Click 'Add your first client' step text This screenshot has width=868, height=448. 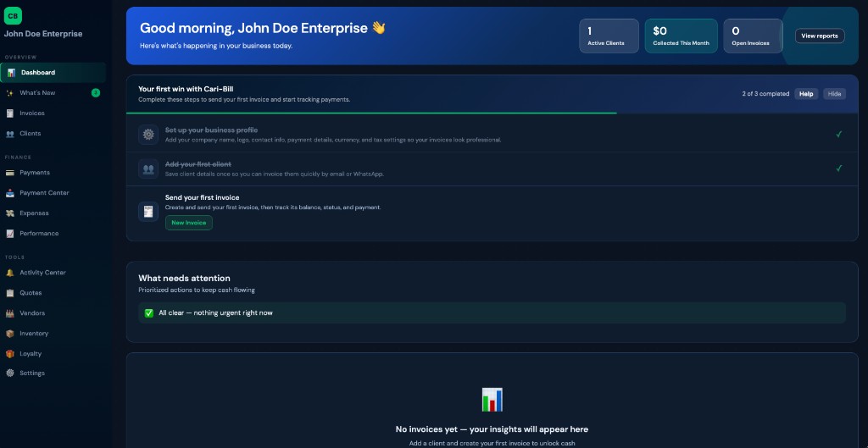198,164
